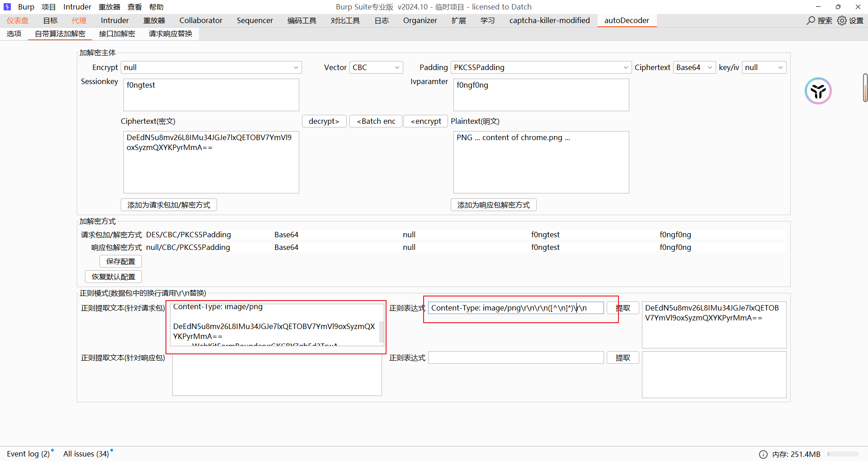Viewport: 868px width, 461px height.
Task: Open the Ciphertext Base64 format dropdown
Action: 694,67
